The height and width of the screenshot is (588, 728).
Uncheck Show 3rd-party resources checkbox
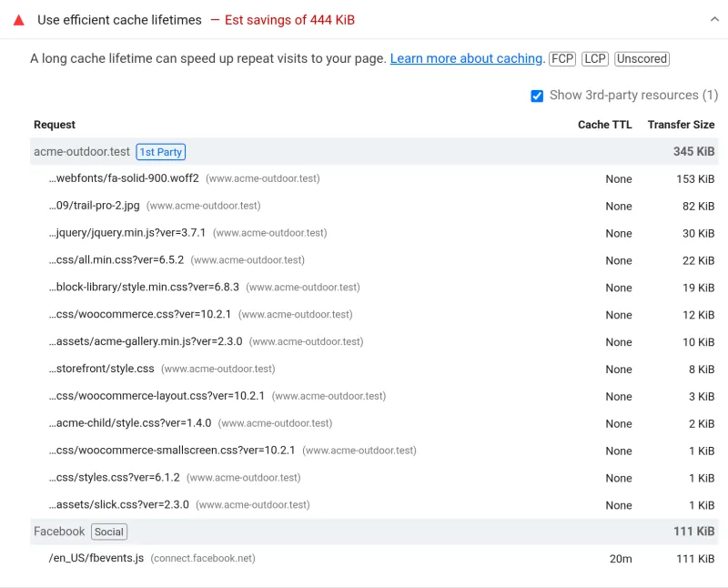[537, 96]
